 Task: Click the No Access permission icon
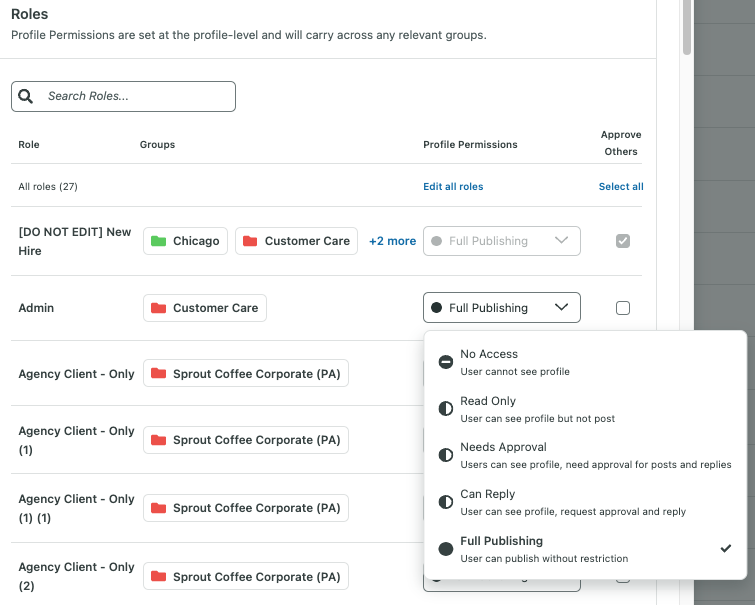[446, 362]
